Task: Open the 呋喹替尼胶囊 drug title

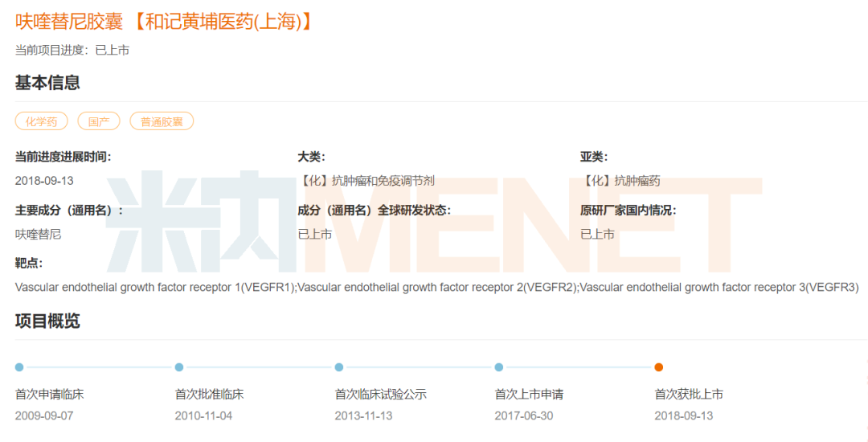Action: pyautogui.click(x=69, y=22)
